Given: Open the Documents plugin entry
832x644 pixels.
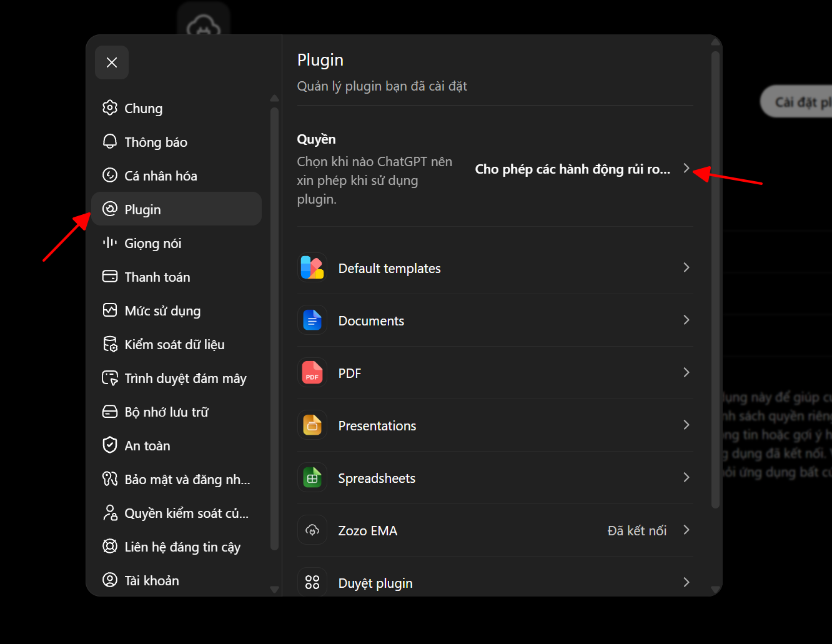Looking at the screenshot, I should pyautogui.click(x=495, y=320).
